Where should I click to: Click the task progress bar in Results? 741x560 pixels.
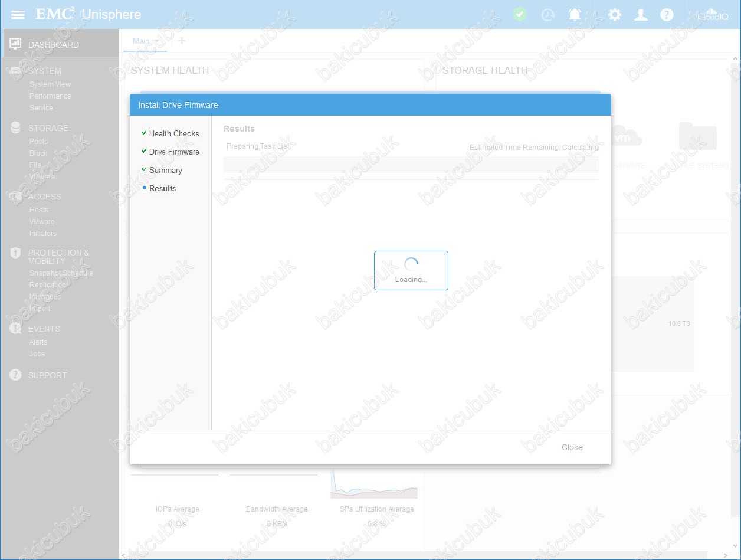[411, 165]
